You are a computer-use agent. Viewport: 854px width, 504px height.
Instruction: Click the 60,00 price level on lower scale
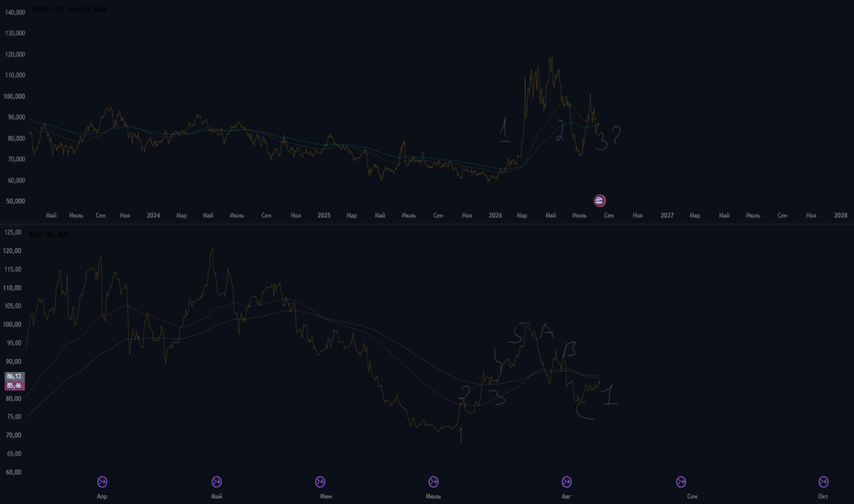(x=14, y=472)
